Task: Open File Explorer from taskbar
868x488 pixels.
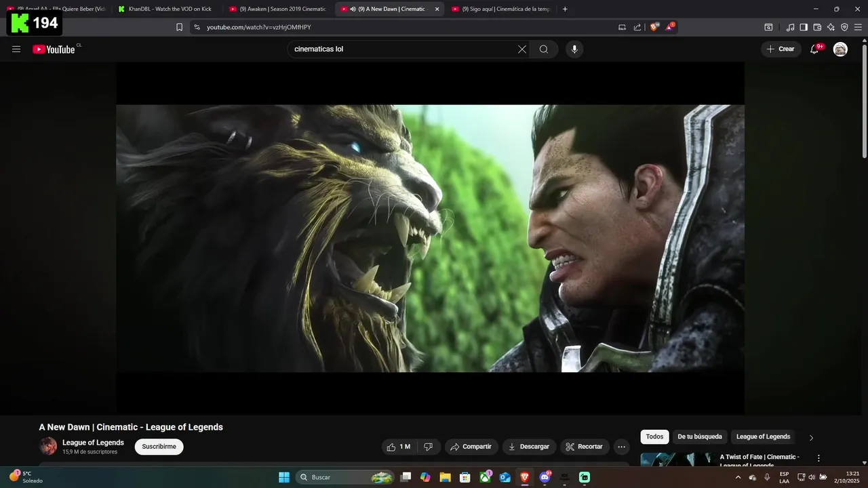Action: pyautogui.click(x=445, y=477)
